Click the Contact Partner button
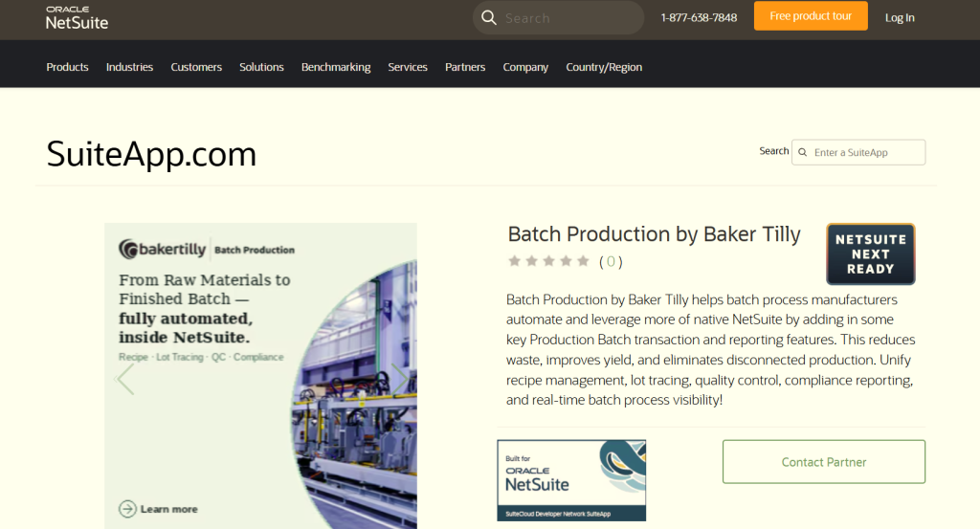The height and width of the screenshot is (529, 980). 824,461
